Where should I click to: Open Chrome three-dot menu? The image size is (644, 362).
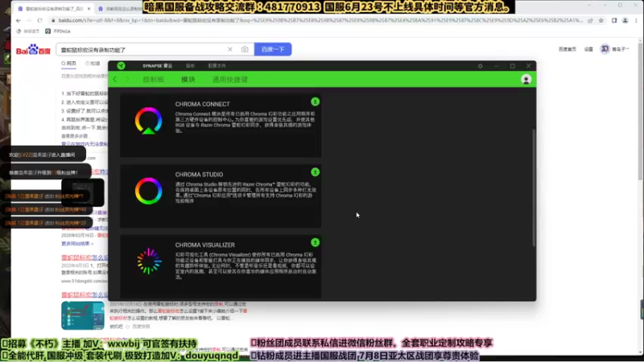coord(636,21)
